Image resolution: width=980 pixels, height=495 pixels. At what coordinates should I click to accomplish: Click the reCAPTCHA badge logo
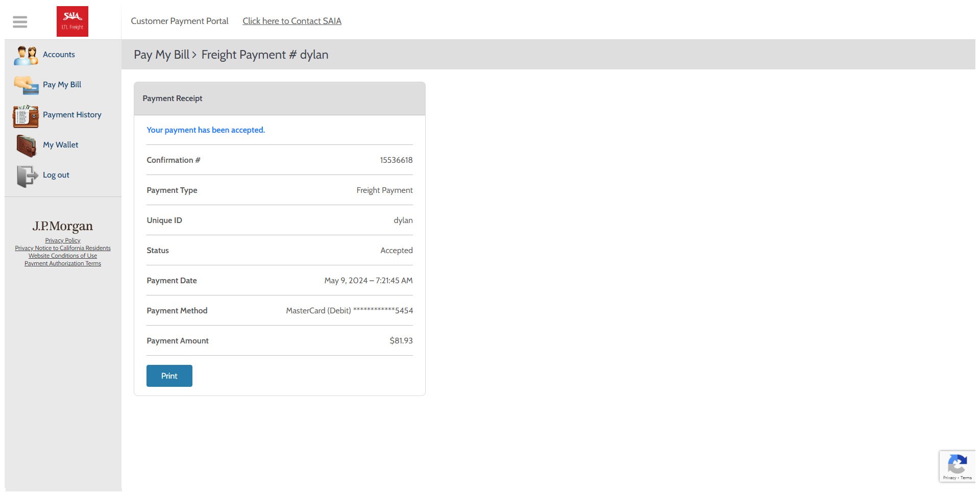[x=957, y=464]
